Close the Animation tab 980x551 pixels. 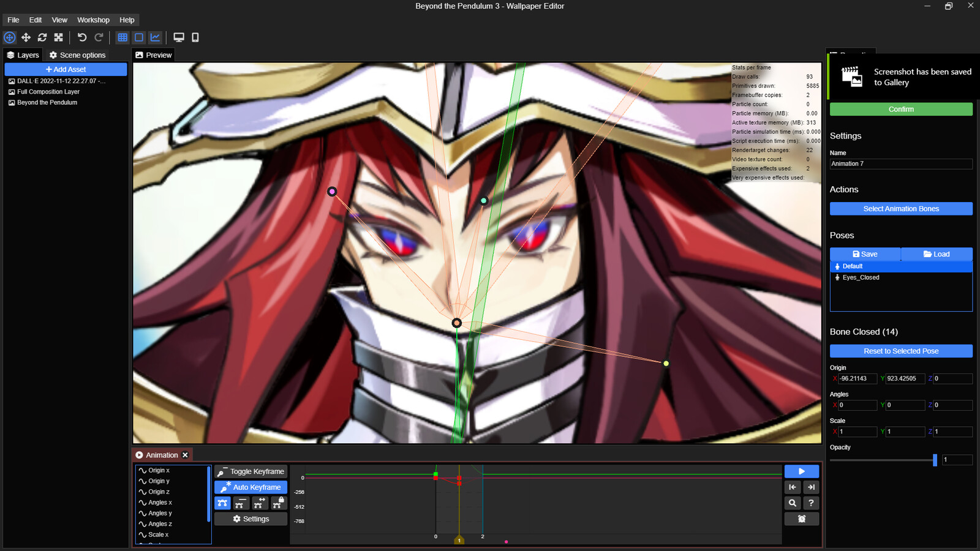(185, 455)
